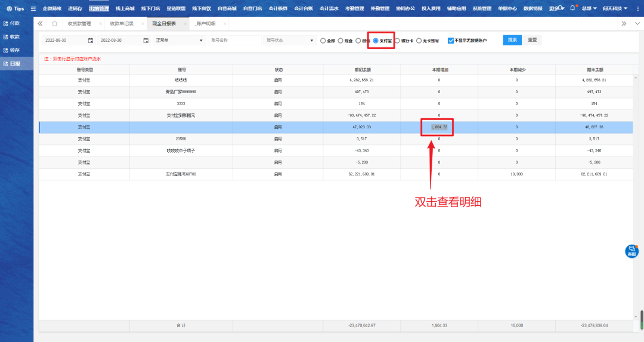Click the 账号名称 input field
The width and height of the screenshot is (644, 342).
click(234, 41)
